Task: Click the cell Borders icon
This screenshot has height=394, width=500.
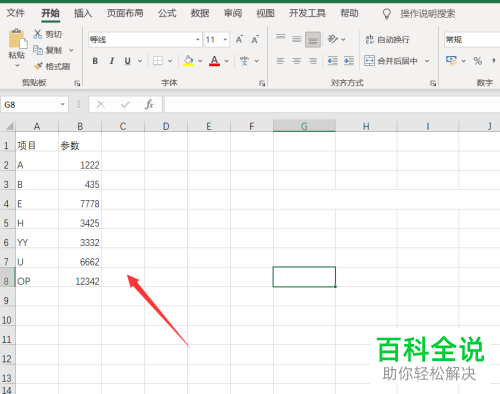Action: tap(158, 61)
